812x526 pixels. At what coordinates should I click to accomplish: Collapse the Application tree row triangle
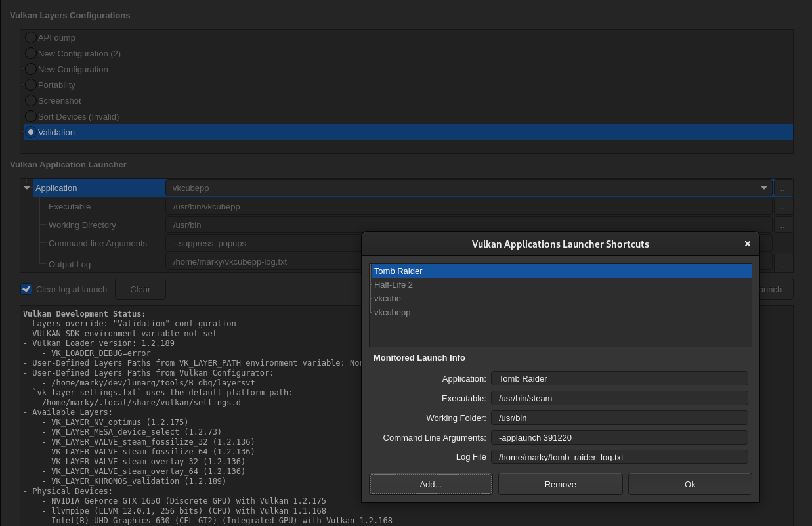coord(27,188)
